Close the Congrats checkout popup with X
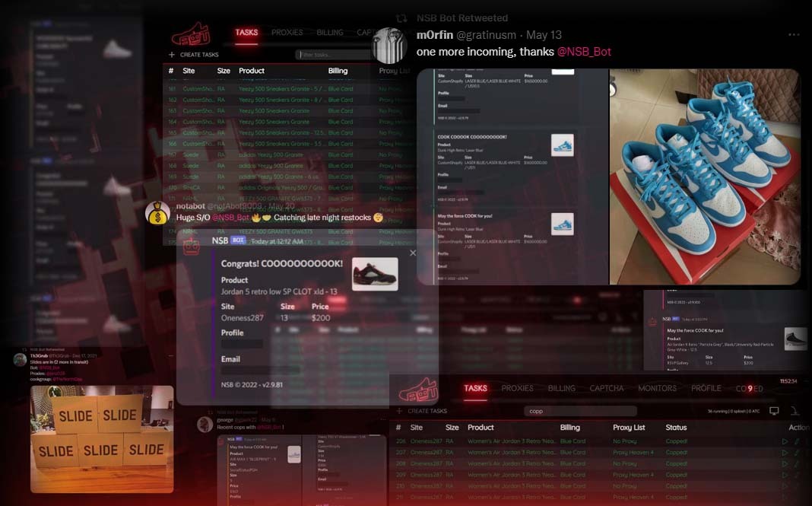The height and width of the screenshot is (506, 812). pos(413,253)
